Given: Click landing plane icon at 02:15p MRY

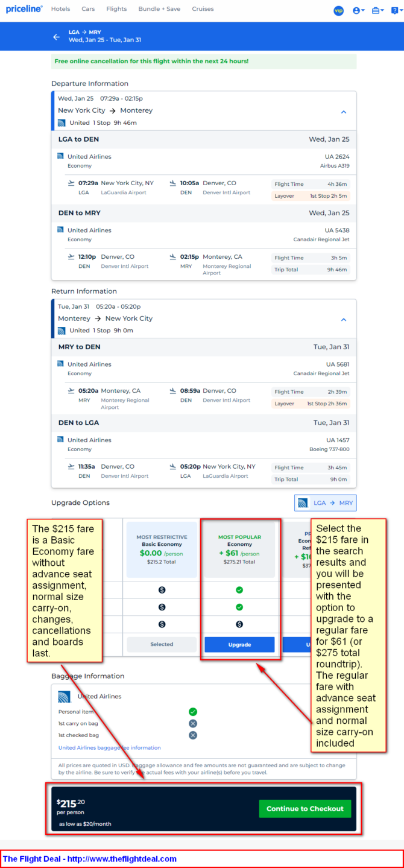Looking at the screenshot, I should (174, 256).
